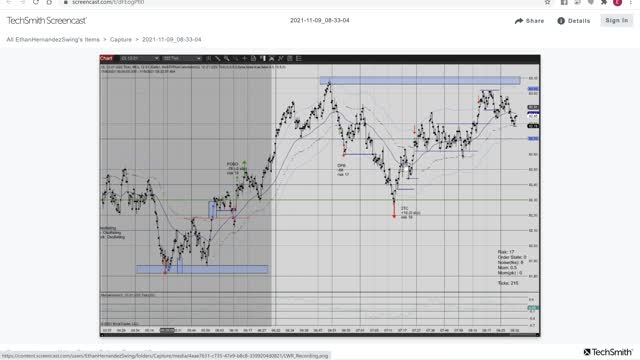Viewport: 640px width, 360px height.
Task: Open the instrument dropdown in chart toolbar
Action: 139,59
